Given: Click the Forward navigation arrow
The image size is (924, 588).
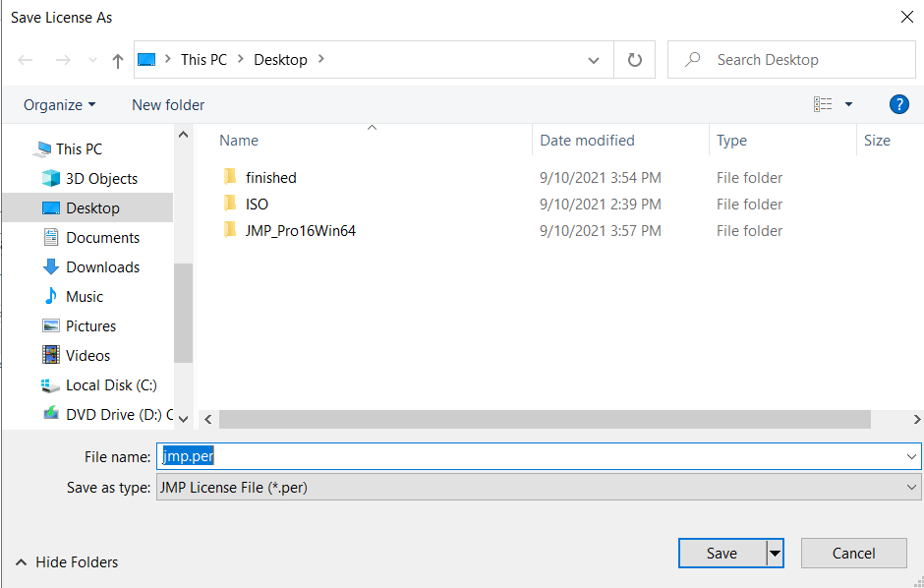Looking at the screenshot, I should (x=63, y=60).
